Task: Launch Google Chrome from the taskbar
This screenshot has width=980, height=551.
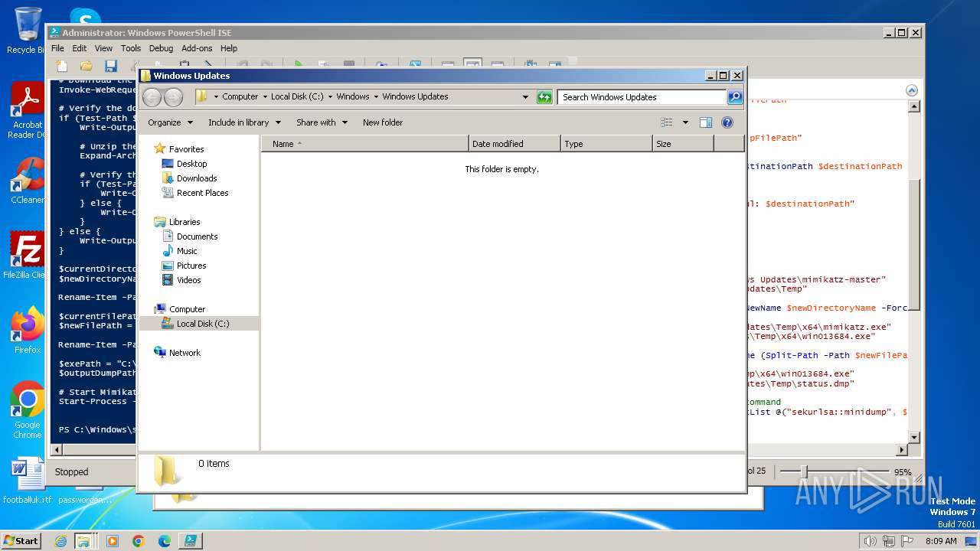Action: (139, 541)
